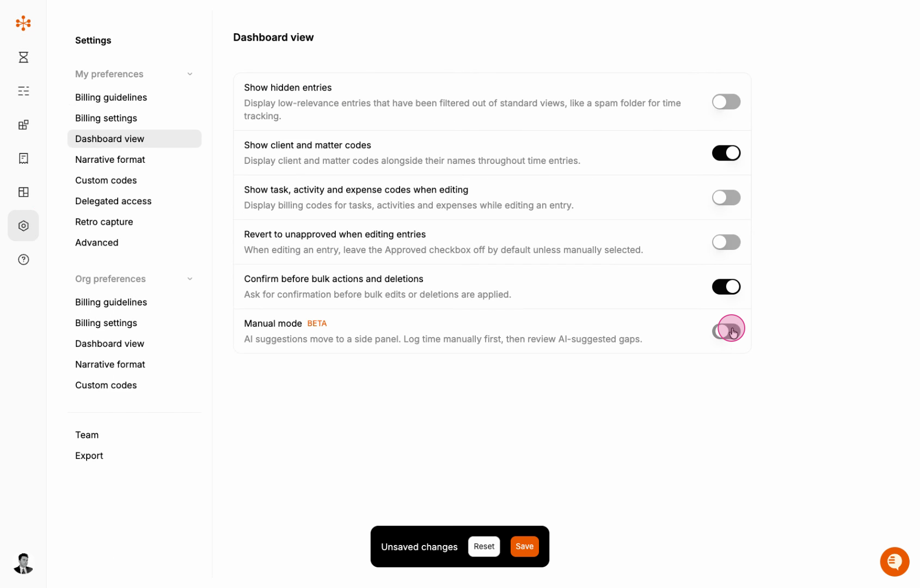Collapse the My preferences section chevron

(x=190, y=74)
